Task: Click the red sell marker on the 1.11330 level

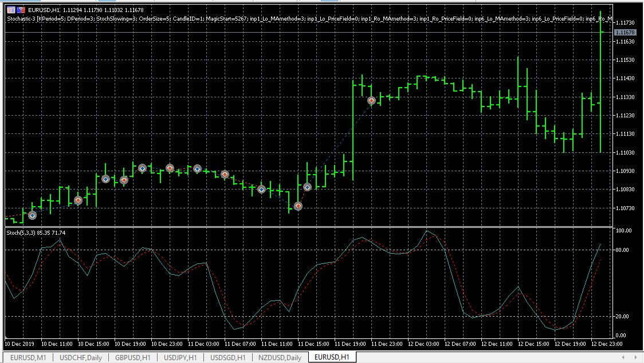Action: tap(371, 101)
